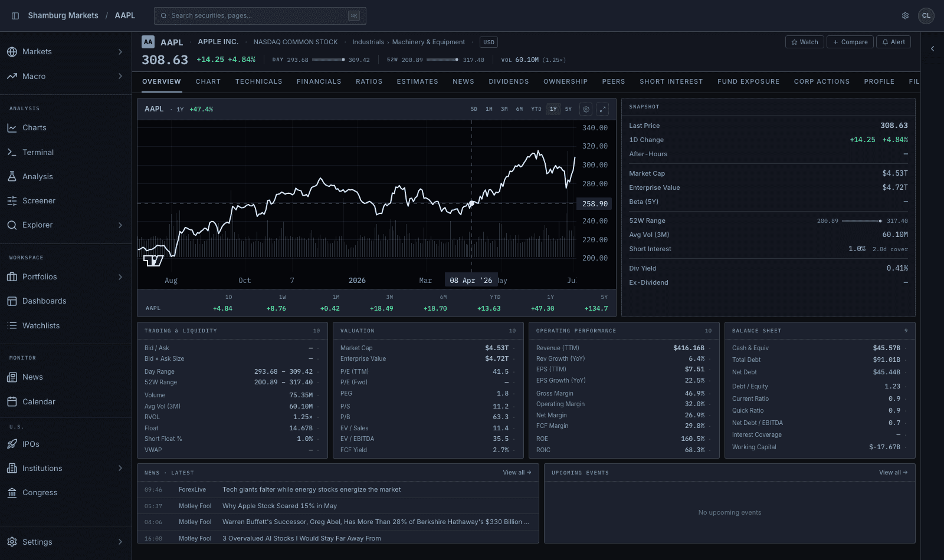Viewport: 944px width, 560px height.
Task: Select the 3M chart range
Action: pyautogui.click(x=504, y=109)
